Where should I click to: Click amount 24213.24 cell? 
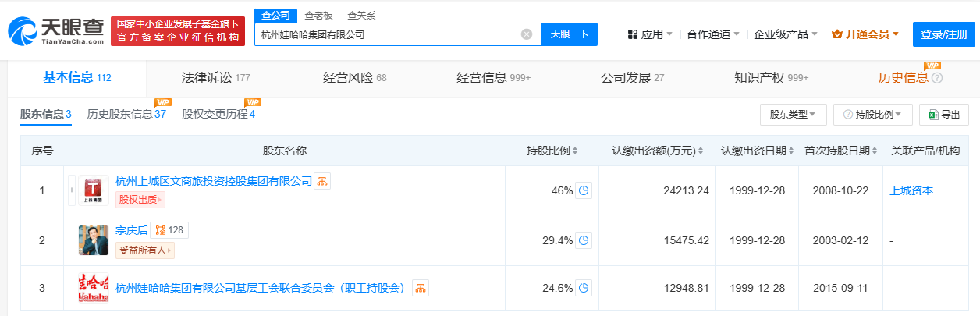(x=687, y=190)
